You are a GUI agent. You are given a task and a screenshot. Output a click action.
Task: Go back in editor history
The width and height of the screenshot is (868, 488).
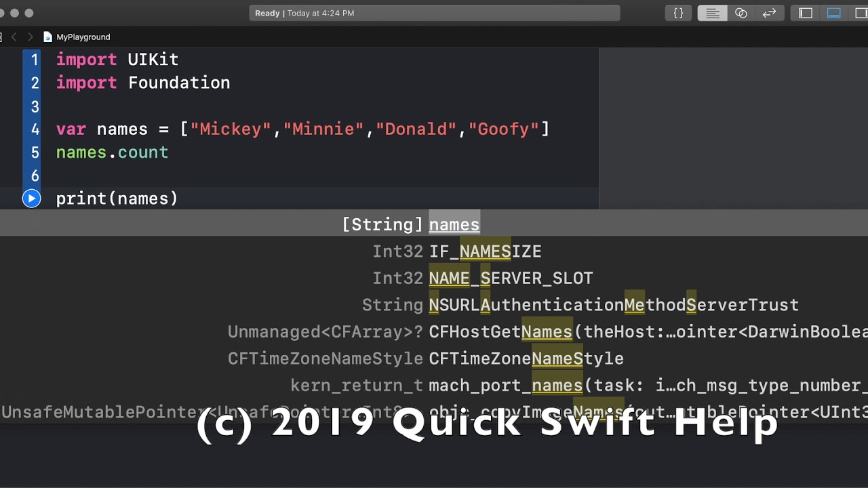tap(14, 37)
